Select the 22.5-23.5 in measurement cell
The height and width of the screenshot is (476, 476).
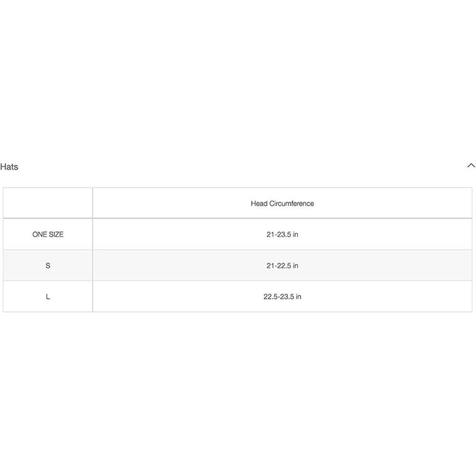click(282, 297)
